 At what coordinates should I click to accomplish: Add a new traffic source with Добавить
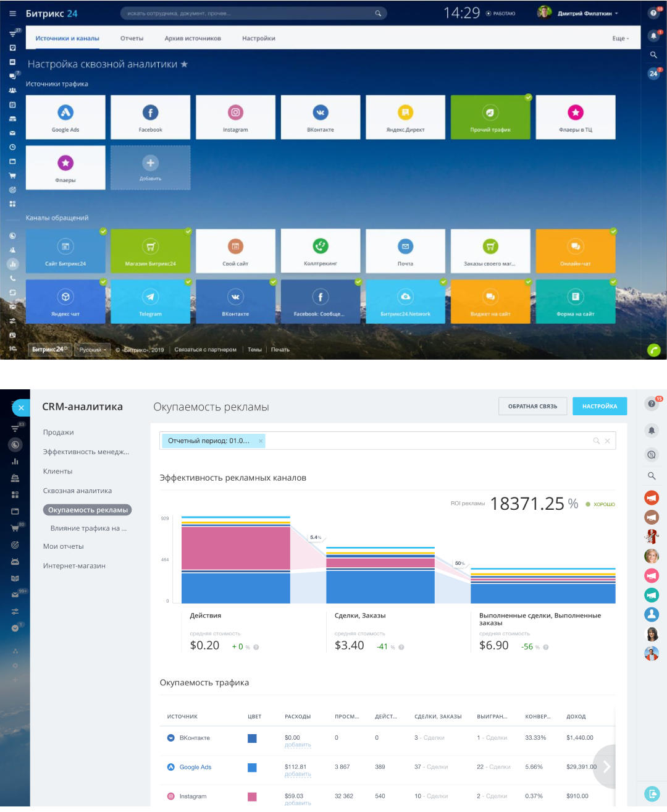[150, 167]
